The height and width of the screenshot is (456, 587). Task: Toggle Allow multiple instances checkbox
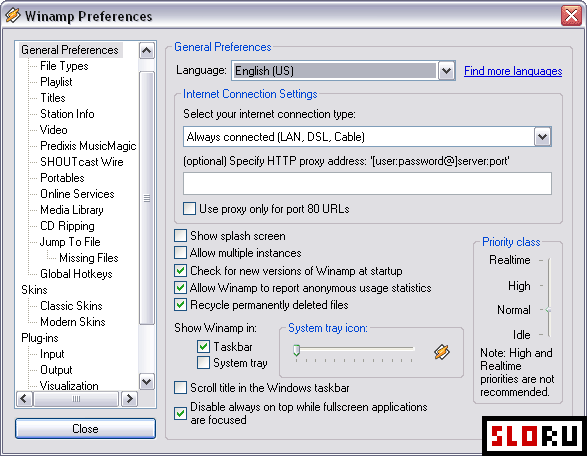coord(180,253)
